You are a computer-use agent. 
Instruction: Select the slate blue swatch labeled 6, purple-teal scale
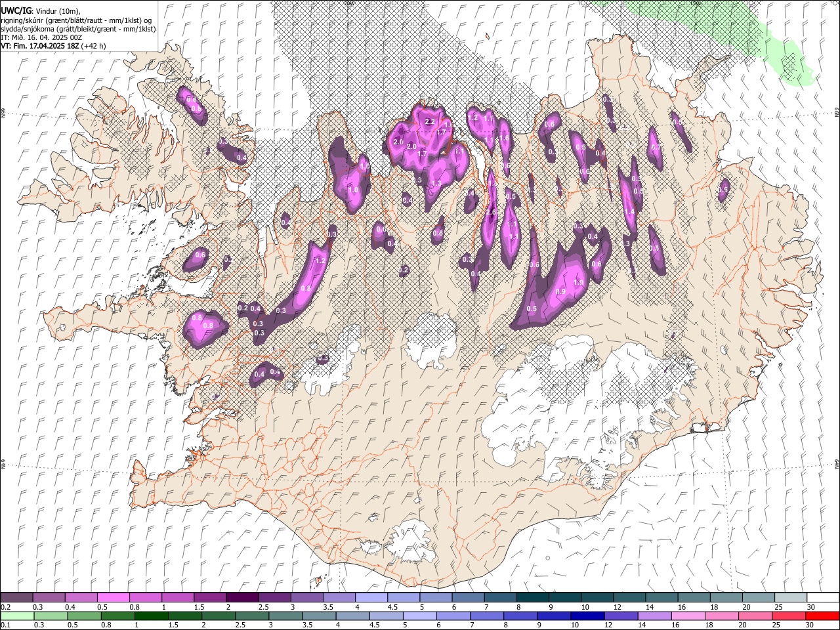468,598
